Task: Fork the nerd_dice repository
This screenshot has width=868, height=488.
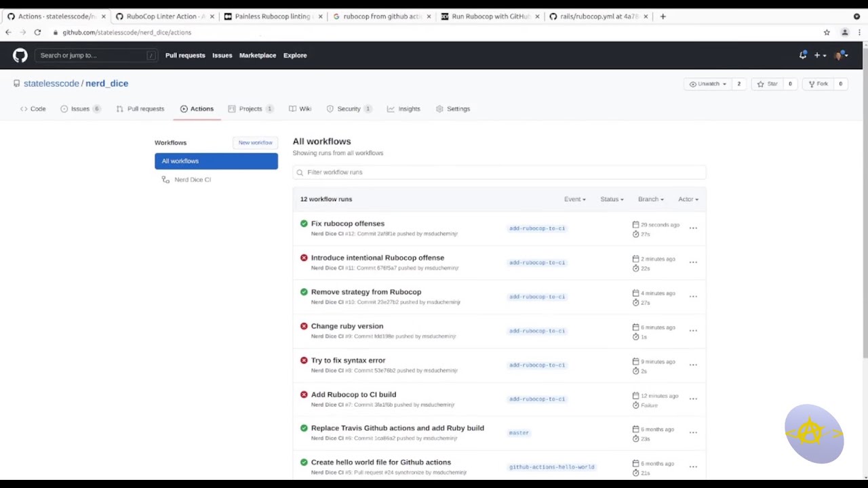Action: tap(818, 84)
